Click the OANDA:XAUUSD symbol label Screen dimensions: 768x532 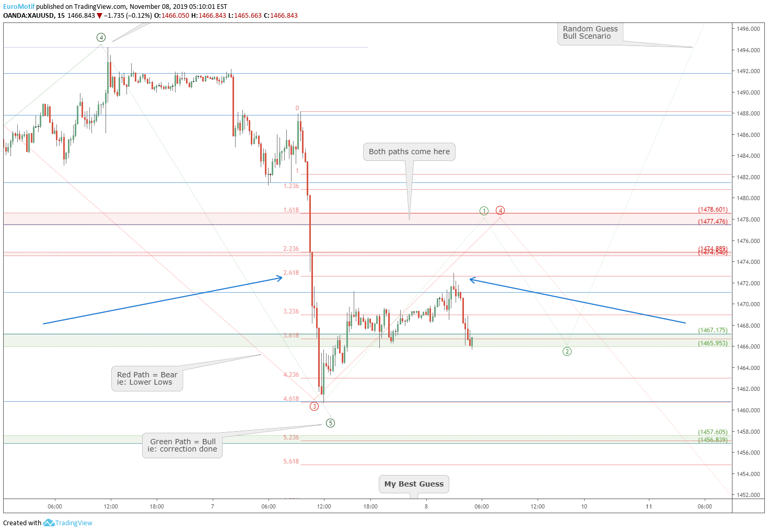[x=29, y=16]
